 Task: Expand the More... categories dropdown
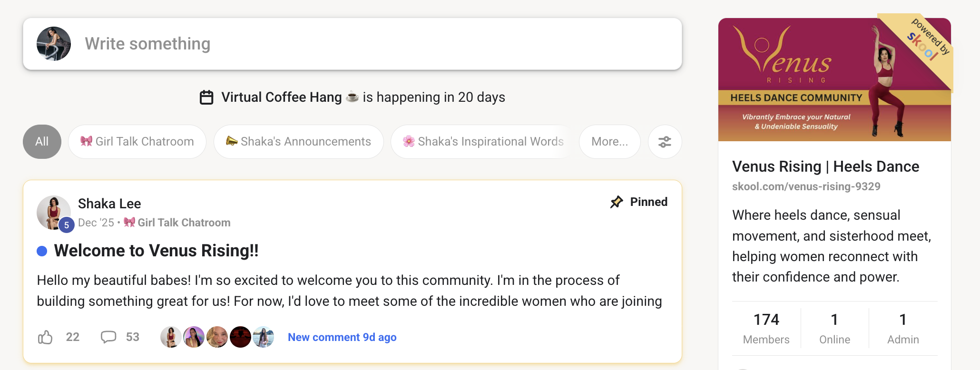[x=609, y=142]
